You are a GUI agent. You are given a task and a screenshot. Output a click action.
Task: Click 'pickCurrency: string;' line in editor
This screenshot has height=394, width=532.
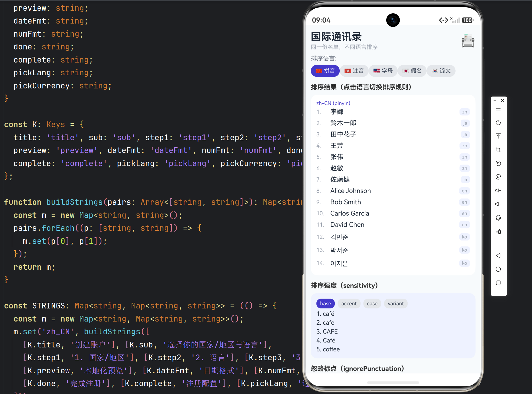pos(63,86)
